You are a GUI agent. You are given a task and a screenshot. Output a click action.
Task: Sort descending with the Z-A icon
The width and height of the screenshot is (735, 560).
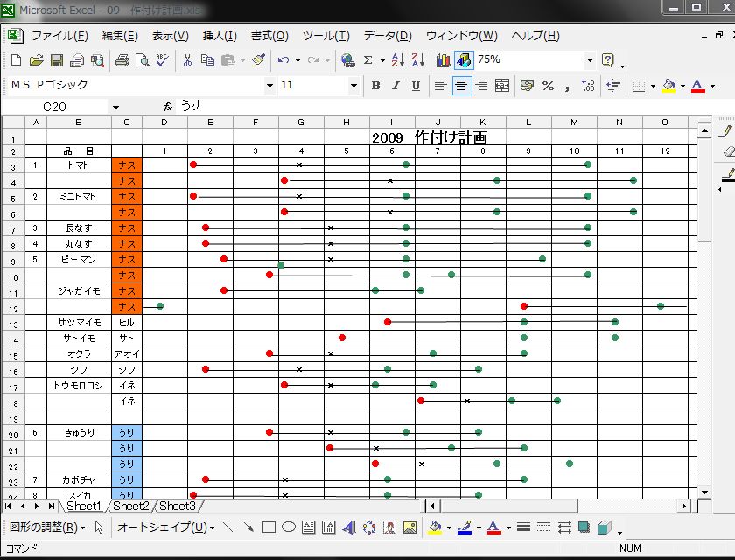[x=417, y=60]
